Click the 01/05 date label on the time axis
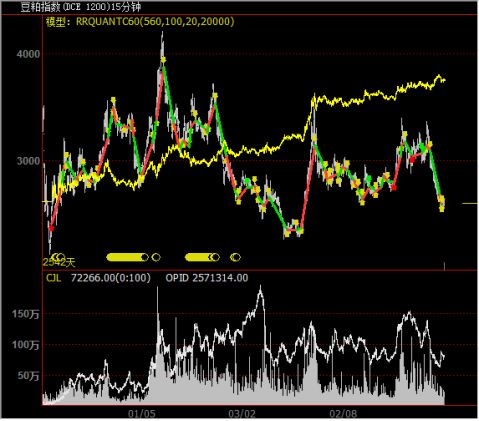This screenshot has height=421, width=479. point(142,414)
